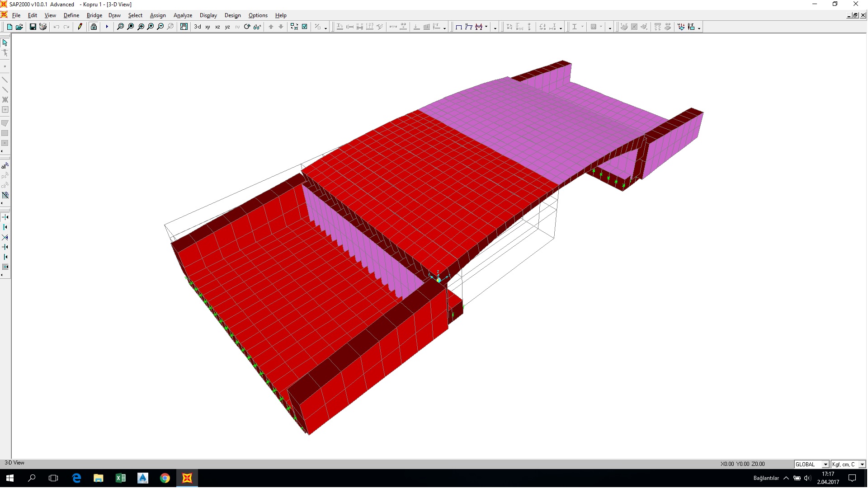Click the Print Graphics icon
The width and height of the screenshot is (868, 488).
[x=43, y=27]
